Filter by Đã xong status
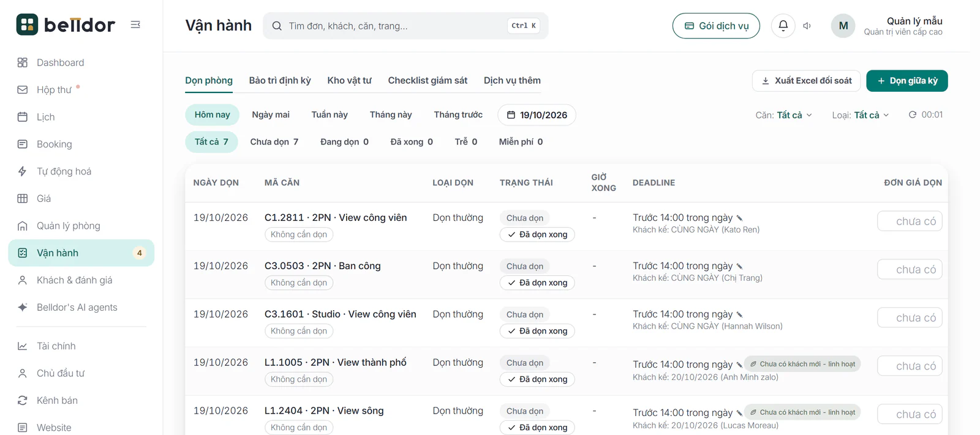This screenshot has width=980, height=435. pyautogui.click(x=412, y=142)
